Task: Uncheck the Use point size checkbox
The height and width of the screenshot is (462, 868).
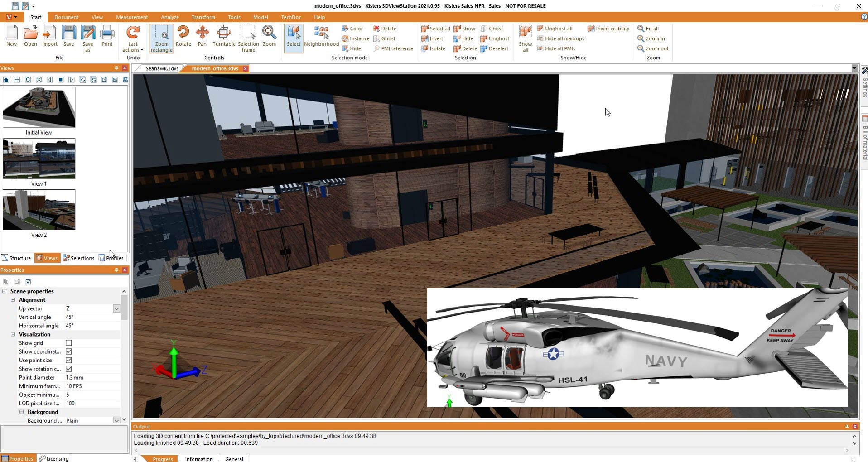Action: [x=69, y=360]
